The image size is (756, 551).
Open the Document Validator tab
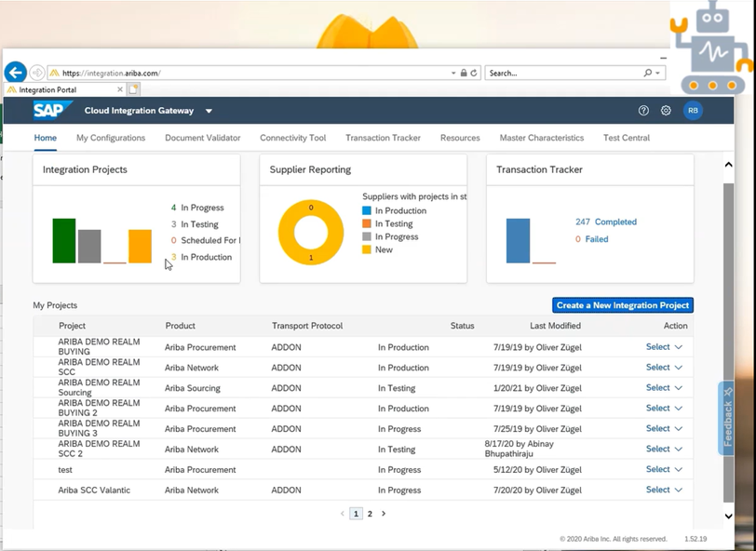pos(202,138)
